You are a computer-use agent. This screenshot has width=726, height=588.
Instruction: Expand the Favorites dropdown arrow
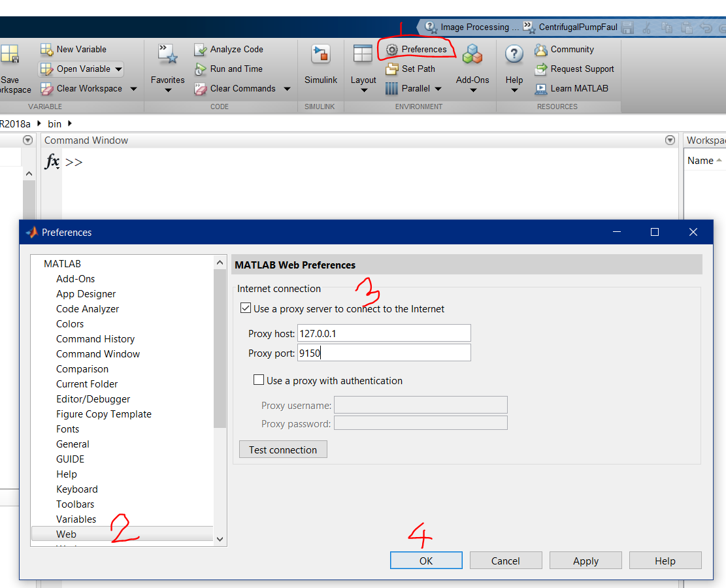168,90
